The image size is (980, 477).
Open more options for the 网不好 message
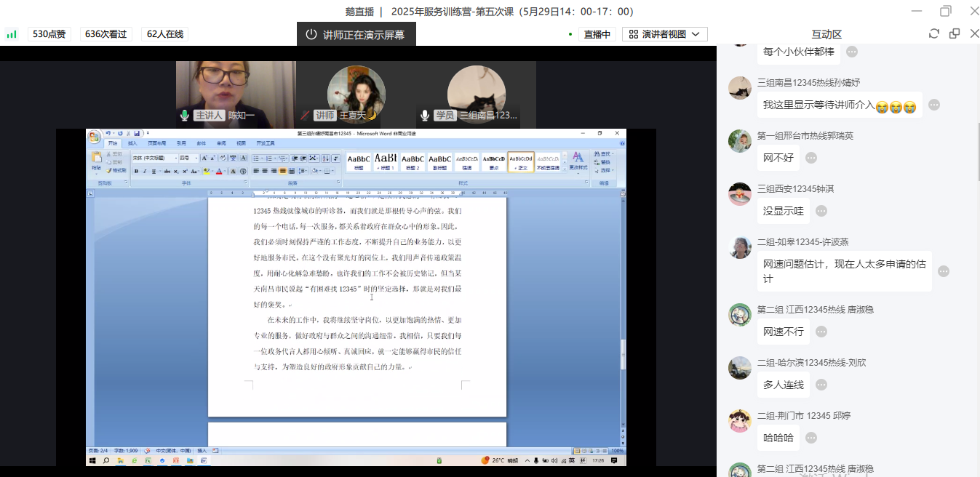point(811,158)
